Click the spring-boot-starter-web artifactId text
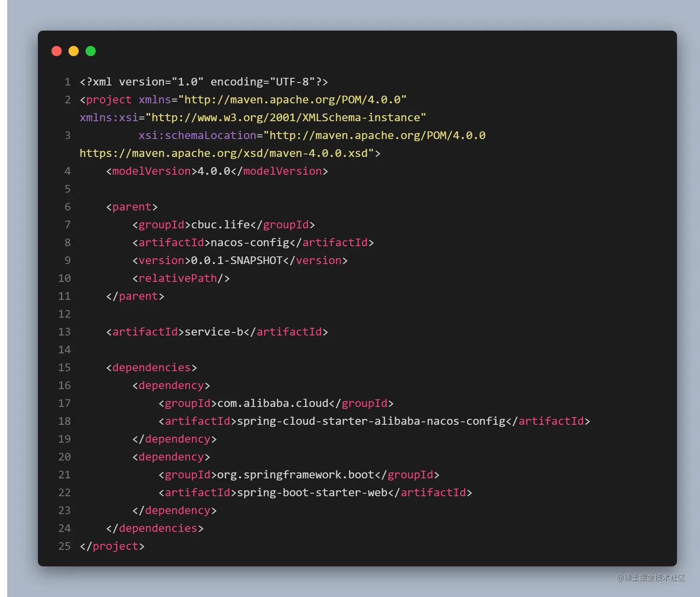 click(312, 493)
